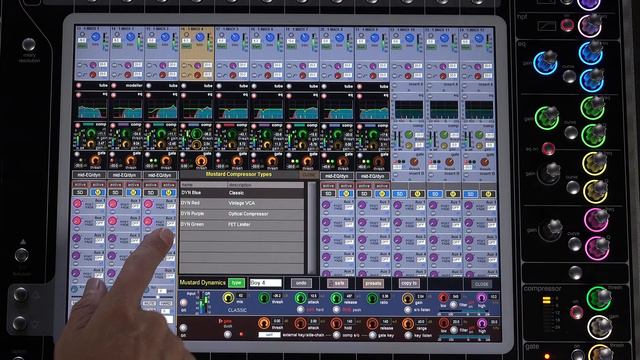Click the Mustard compressor release knob
This screenshot has height=360, width=640.
336,298
